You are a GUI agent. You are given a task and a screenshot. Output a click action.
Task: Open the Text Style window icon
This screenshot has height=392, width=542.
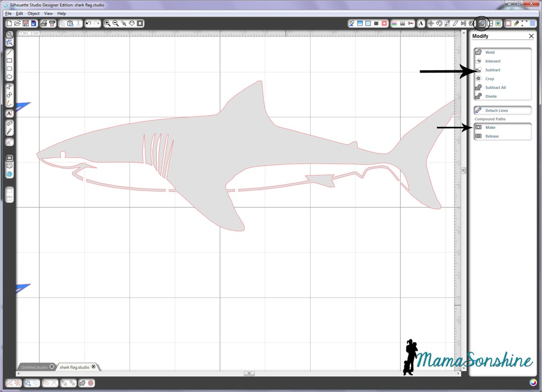[x=421, y=23]
